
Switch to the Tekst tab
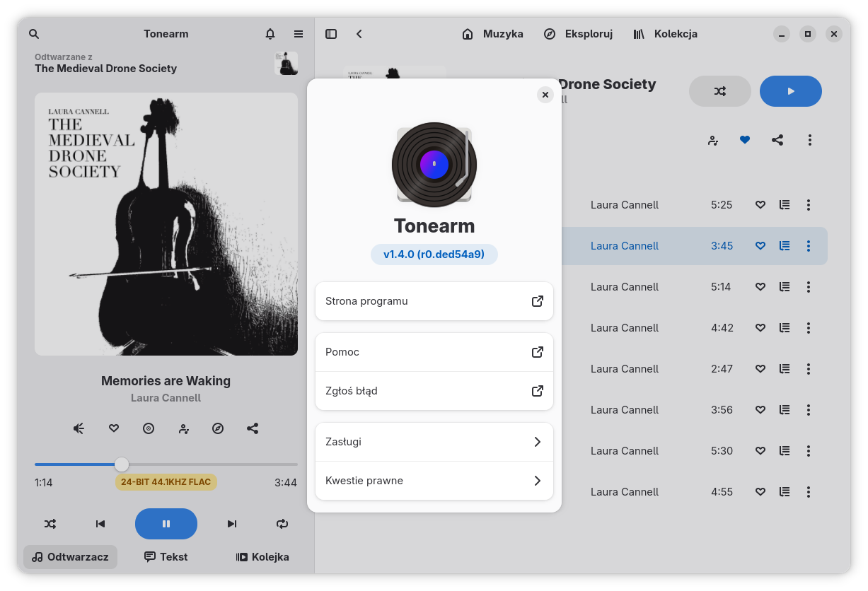point(166,557)
